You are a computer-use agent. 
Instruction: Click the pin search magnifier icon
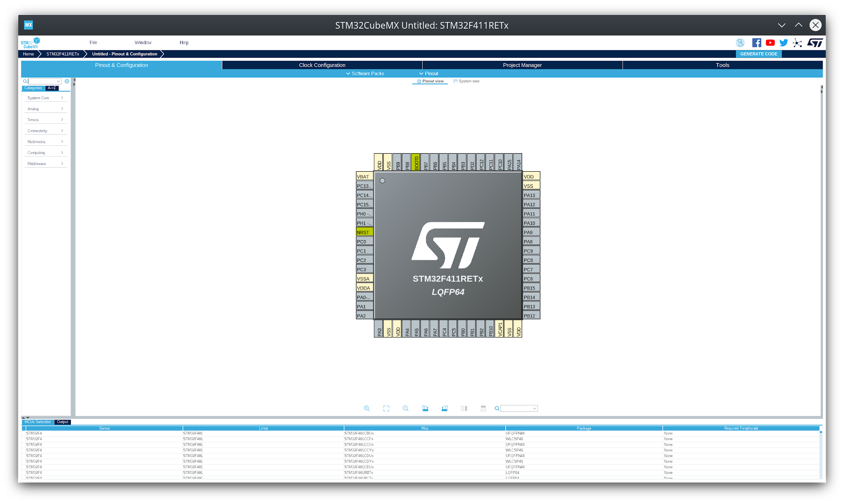pos(497,408)
